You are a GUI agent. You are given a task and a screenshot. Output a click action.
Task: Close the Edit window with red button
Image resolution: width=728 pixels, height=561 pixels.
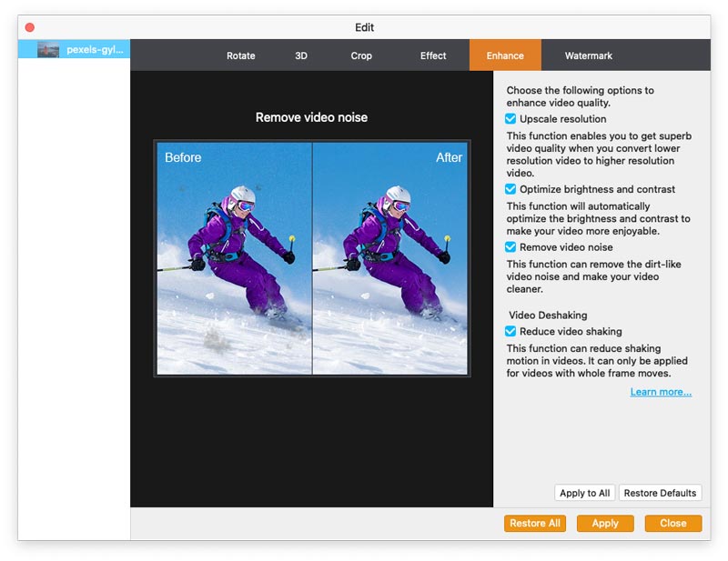(30, 27)
